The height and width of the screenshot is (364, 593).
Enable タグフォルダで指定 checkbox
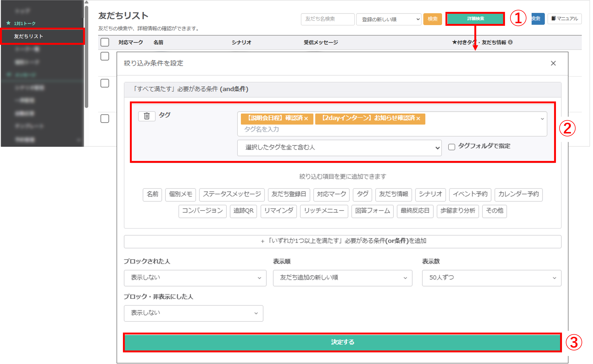[451, 147]
